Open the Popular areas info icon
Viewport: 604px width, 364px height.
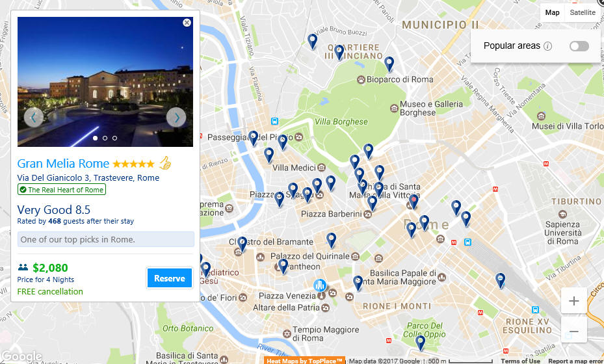[547, 46]
